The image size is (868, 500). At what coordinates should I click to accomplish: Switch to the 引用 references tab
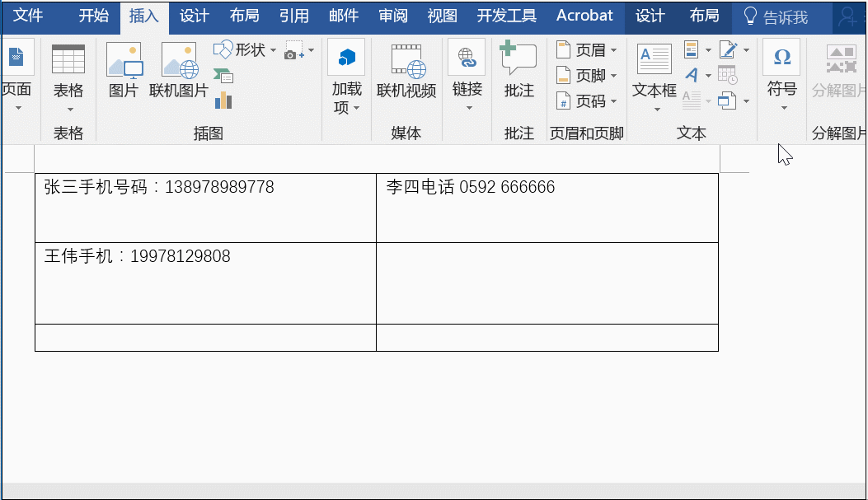[294, 16]
